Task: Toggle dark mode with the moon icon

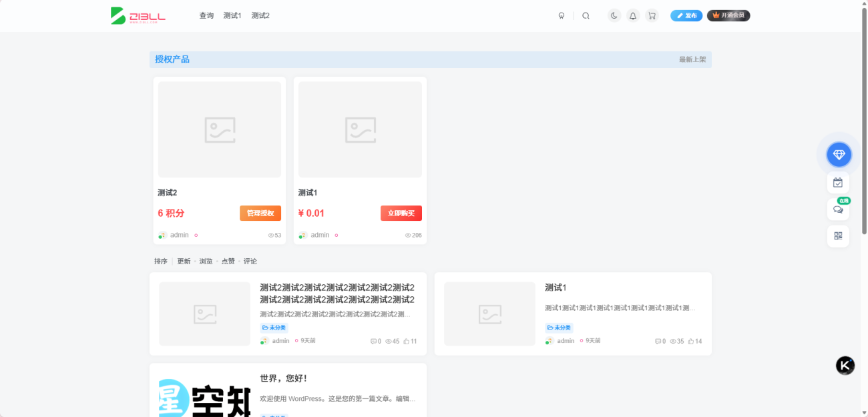Action: [x=614, y=16]
